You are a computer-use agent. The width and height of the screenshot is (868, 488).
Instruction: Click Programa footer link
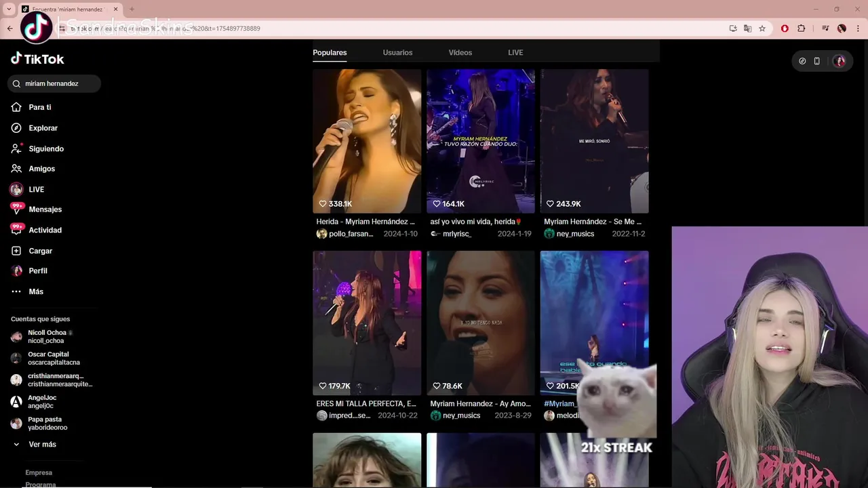pyautogui.click(x=41, y=484)
